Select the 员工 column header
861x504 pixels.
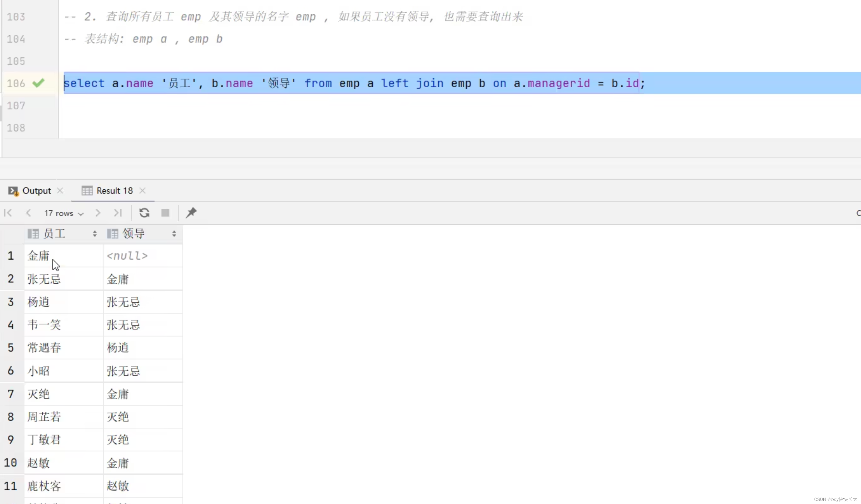click(x=64, y=234)
